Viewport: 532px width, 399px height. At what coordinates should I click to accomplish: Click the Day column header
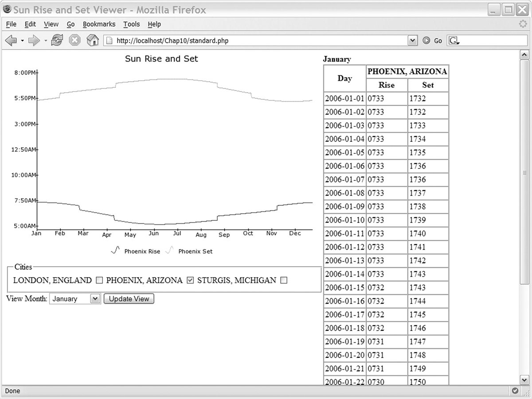(345, 78)
